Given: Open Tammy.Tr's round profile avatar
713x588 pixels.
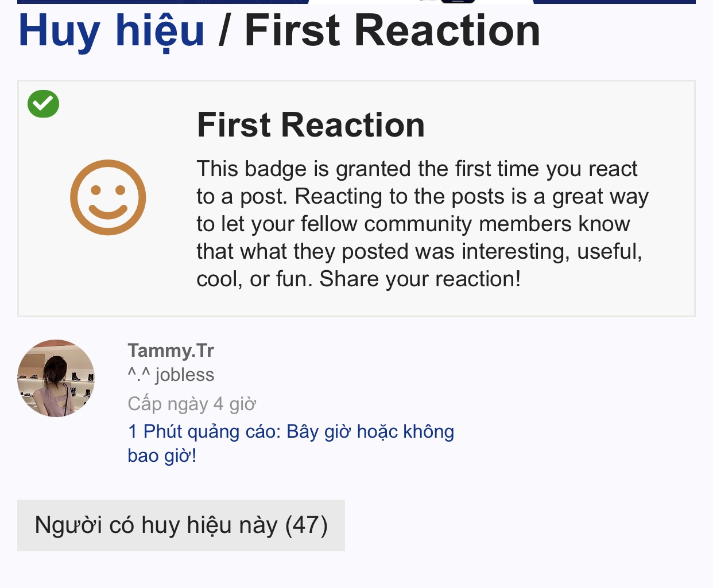Looking at the screenshot, I should pos(56,378).
